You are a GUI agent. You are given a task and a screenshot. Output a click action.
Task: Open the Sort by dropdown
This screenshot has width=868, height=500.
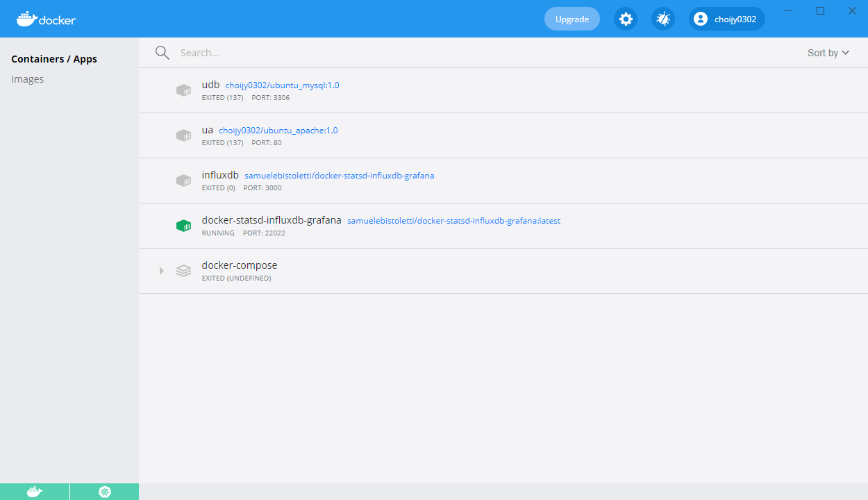tap(828, 53)
